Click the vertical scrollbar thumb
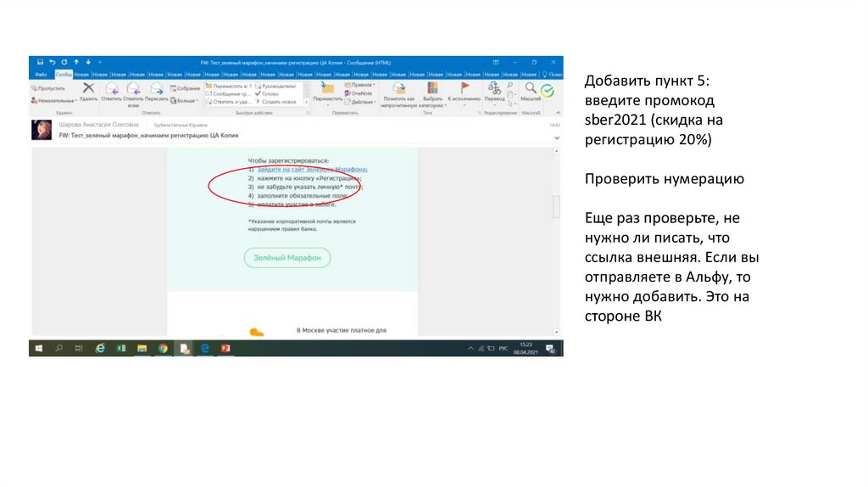 (556, 207)
